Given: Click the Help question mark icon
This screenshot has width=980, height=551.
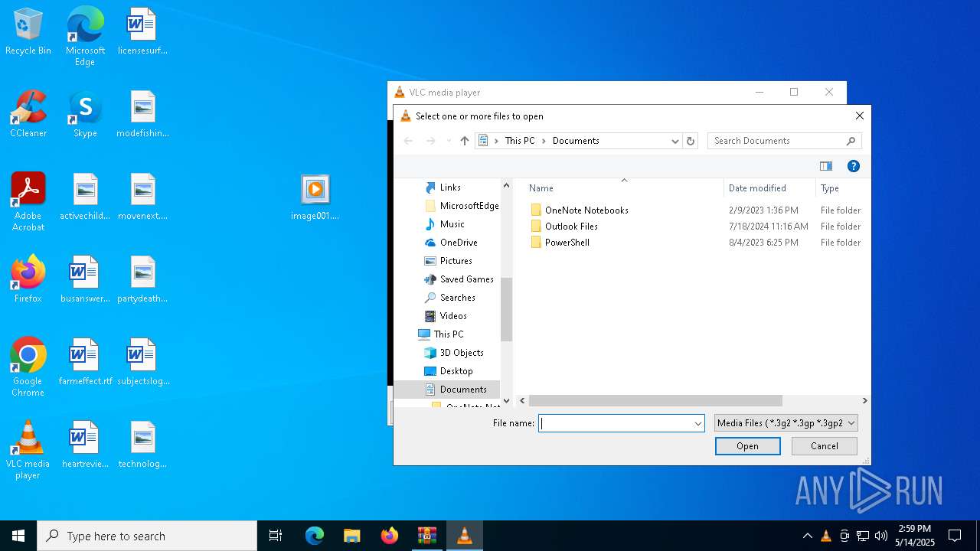Looking at the screenshot, I should 854,166.
